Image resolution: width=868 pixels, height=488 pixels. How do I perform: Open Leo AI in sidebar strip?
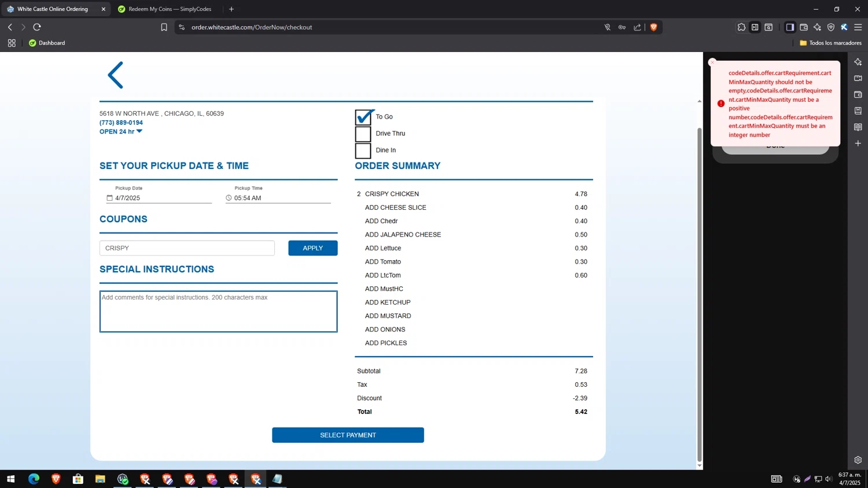pos(858,62)
